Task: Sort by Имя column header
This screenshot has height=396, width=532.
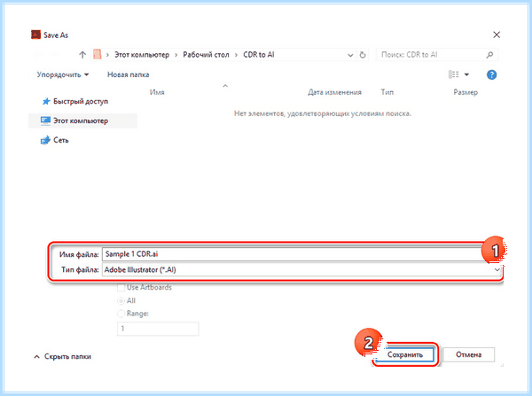Action: (x=157, y=92)
